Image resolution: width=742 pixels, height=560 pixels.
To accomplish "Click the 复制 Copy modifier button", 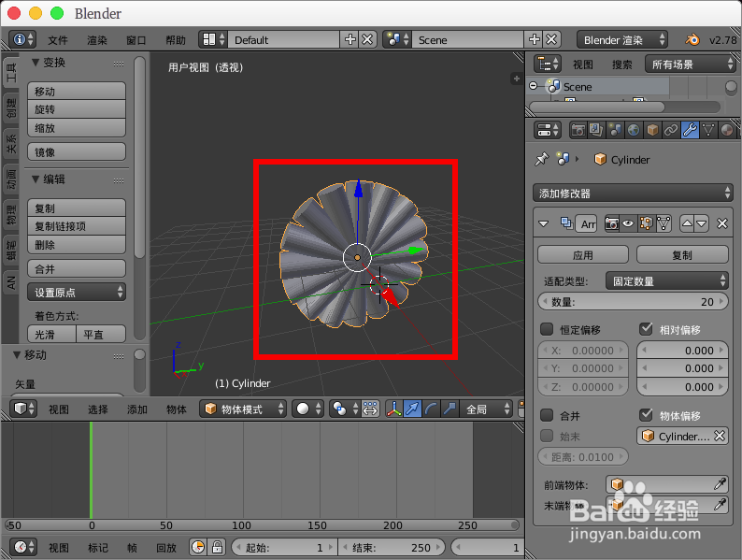I will [682, 254].
